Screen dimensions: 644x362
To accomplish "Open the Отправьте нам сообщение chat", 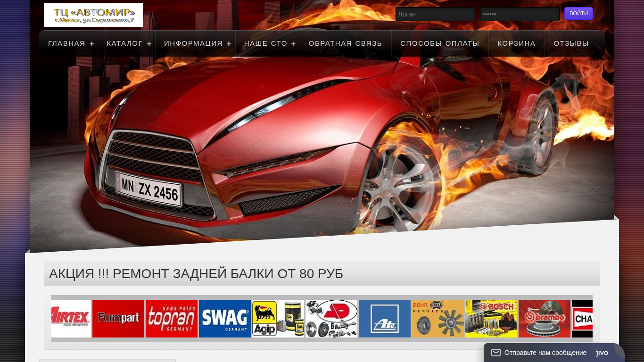I will [545, 353].
